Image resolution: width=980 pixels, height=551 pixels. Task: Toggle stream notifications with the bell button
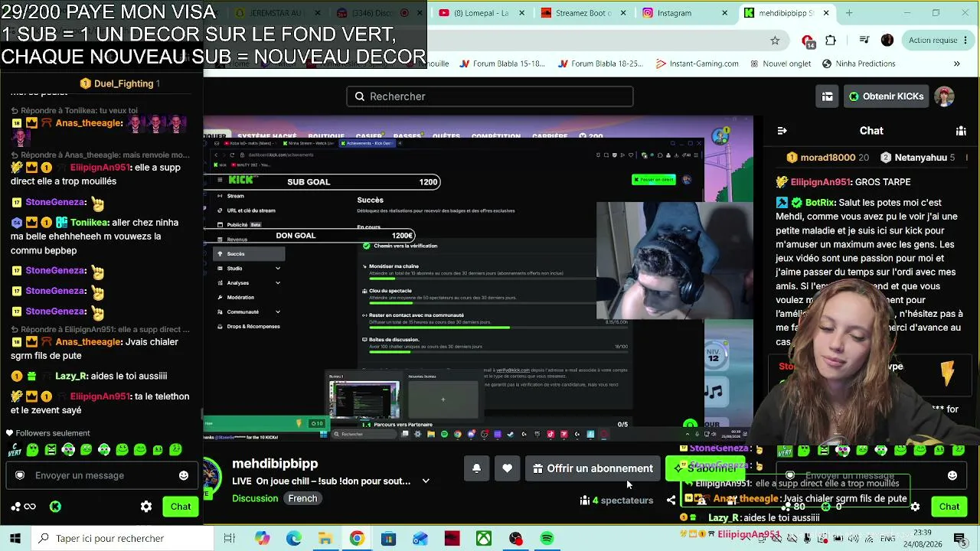click(476, 468)
